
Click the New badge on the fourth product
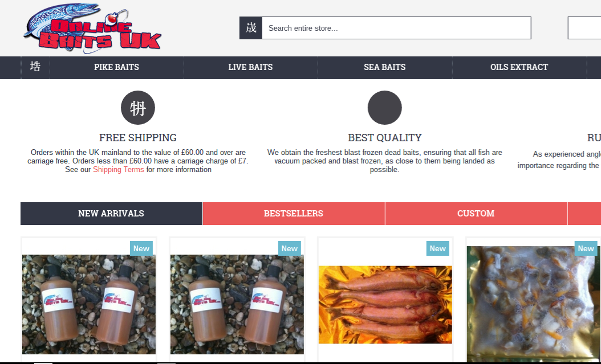(586, 248)
